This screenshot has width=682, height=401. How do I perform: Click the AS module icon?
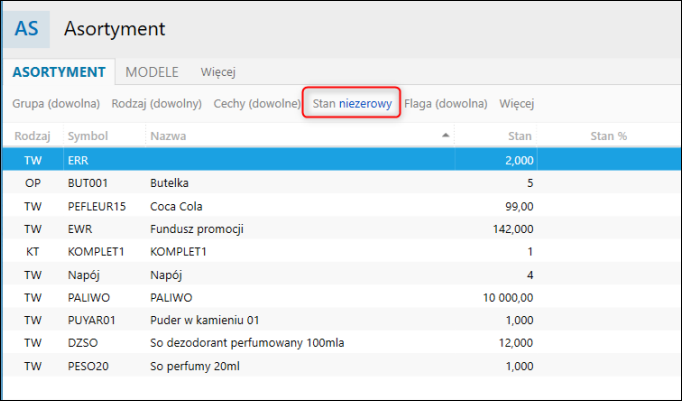coord(27,29)
